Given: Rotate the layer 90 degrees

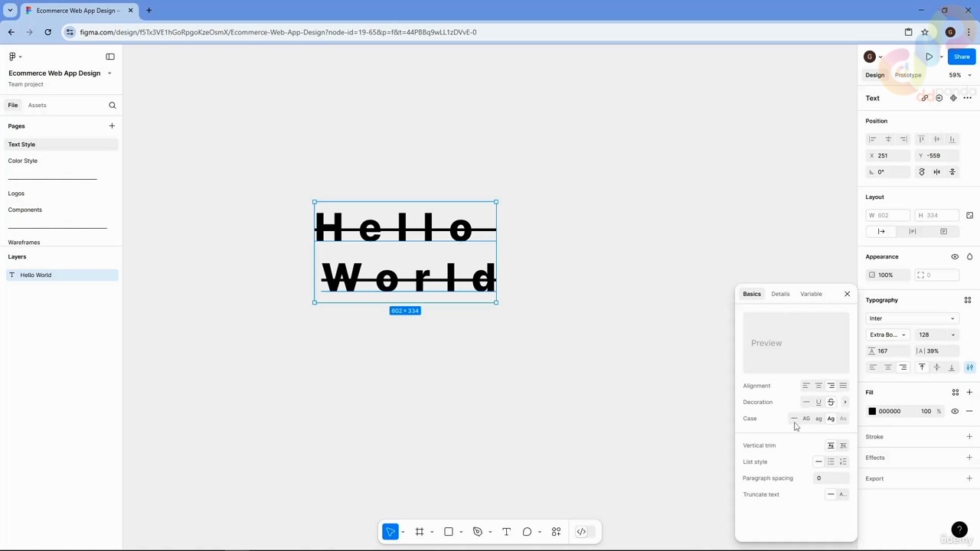Looking at the screenshot, I should pos(922,172).
